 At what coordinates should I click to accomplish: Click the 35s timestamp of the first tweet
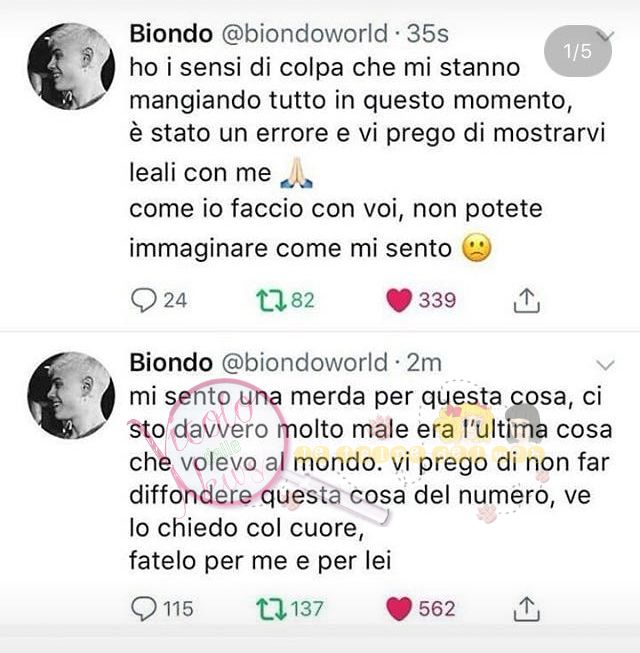(x=428, y=34)
